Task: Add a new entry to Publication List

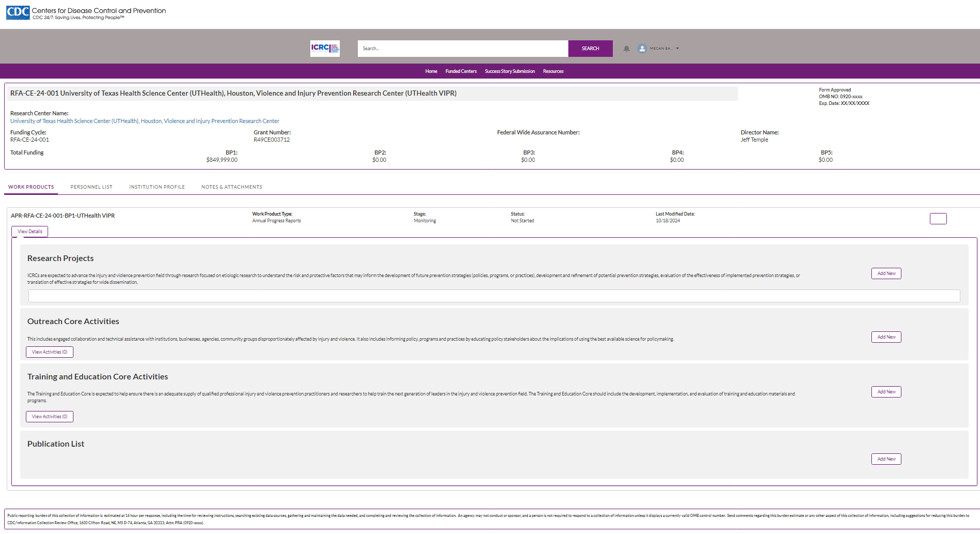Action: tap(886, 459)
